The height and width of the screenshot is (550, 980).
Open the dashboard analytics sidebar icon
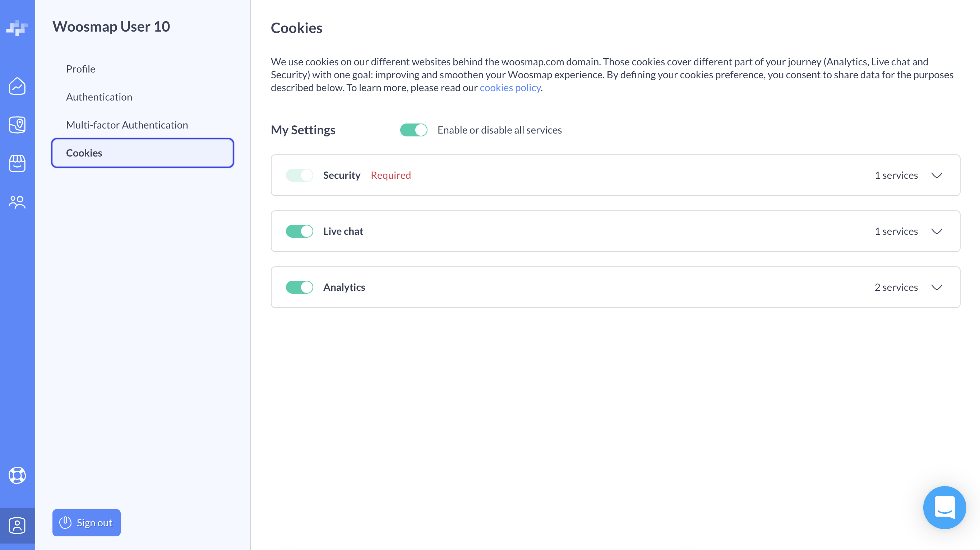click(x=17, y=86)
